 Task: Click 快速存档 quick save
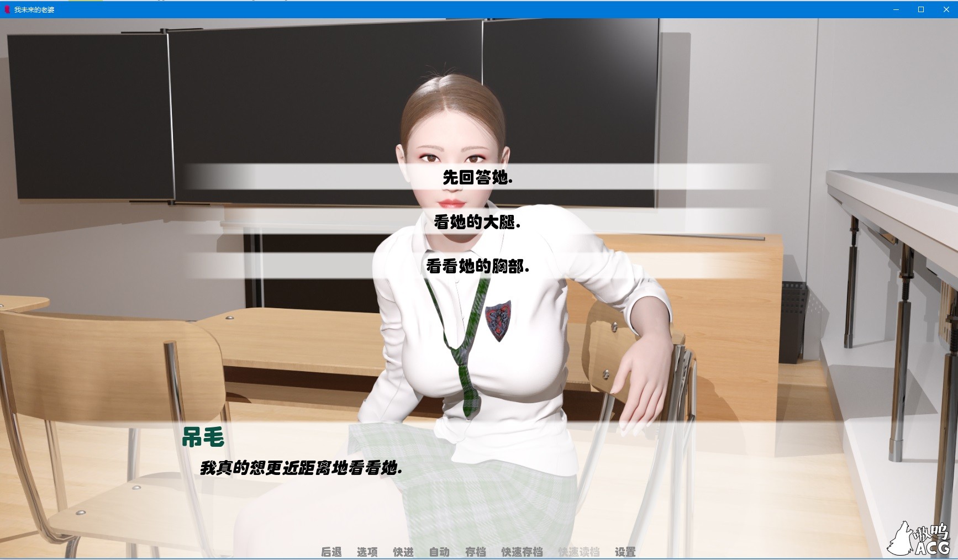tap(522, 552)
